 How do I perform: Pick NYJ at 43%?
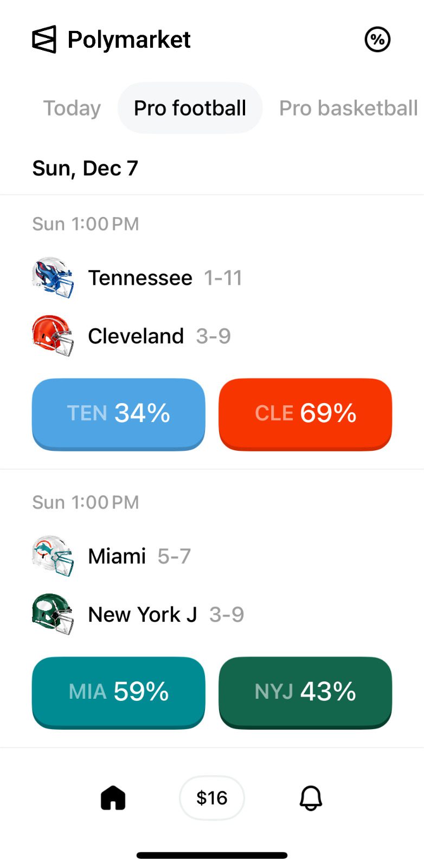[305, 692]
